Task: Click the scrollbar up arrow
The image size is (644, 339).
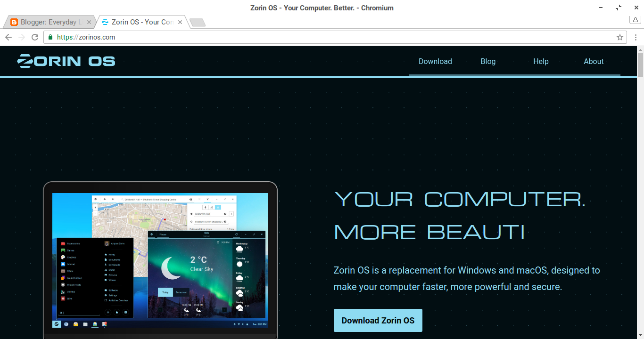Action: coord(640,49)
